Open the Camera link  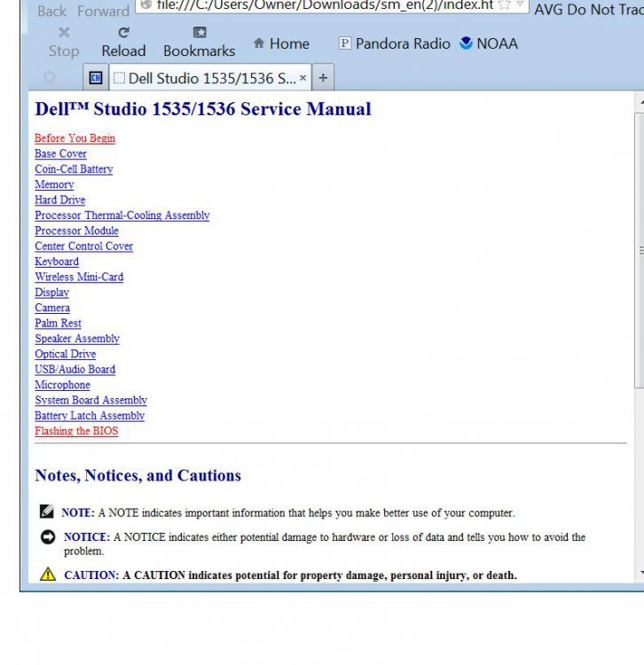click(52, 308)
